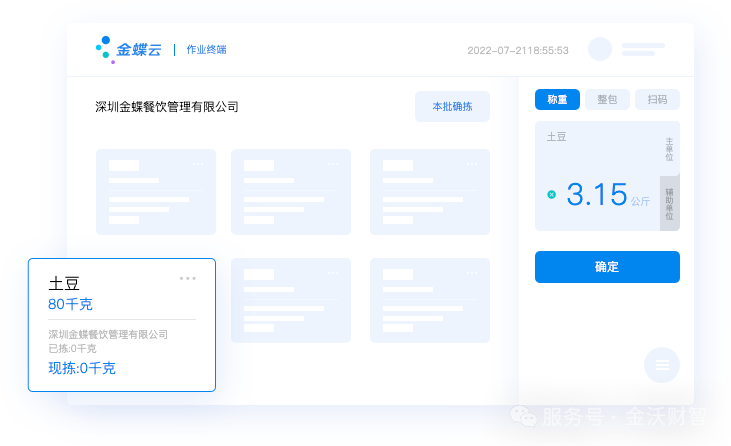731x446 pixels.
Task: Confirm weight with the 确定 button
Action: click(x=607, y=267)
